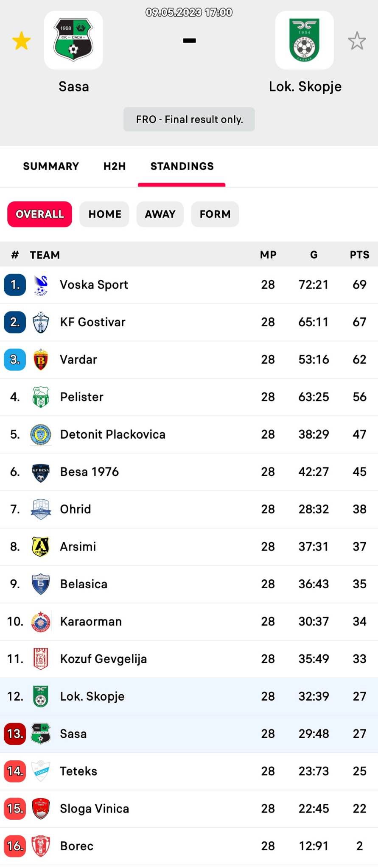Viewport: 378px width, 868px height.
Task: Select the Standings tab
Action: tap(182, 166)
